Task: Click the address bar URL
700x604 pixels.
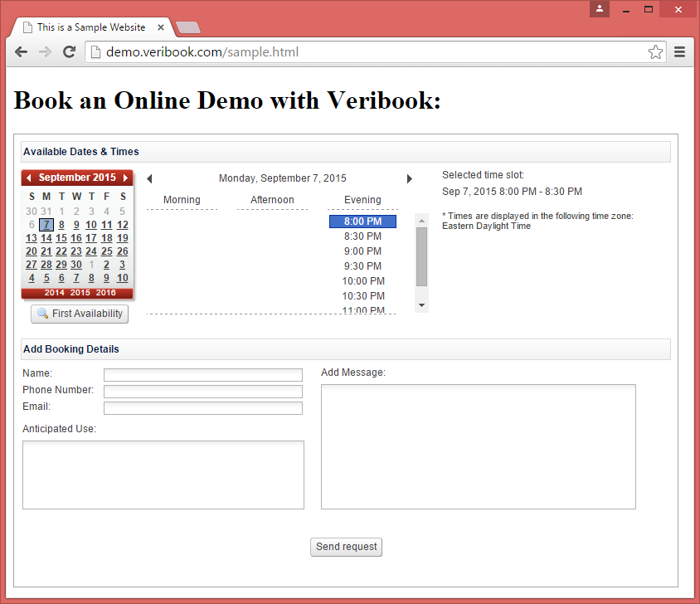Action: [202, 51]
